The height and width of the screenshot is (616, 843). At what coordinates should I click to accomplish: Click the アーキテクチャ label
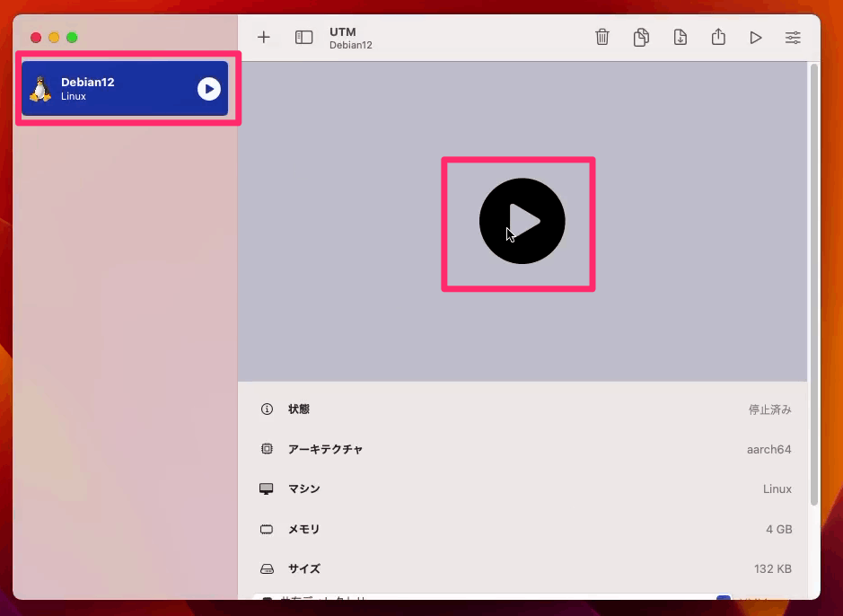[x=325, y=449]
